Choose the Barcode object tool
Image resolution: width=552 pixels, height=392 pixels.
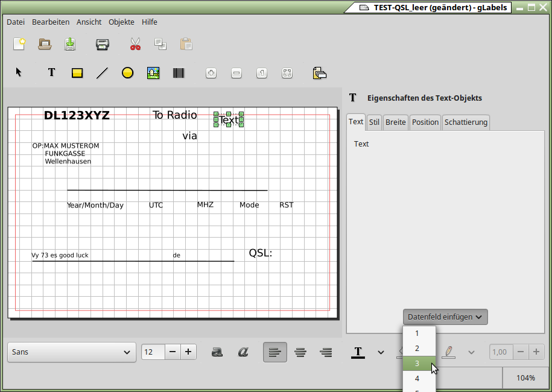[x=179, y=73]
